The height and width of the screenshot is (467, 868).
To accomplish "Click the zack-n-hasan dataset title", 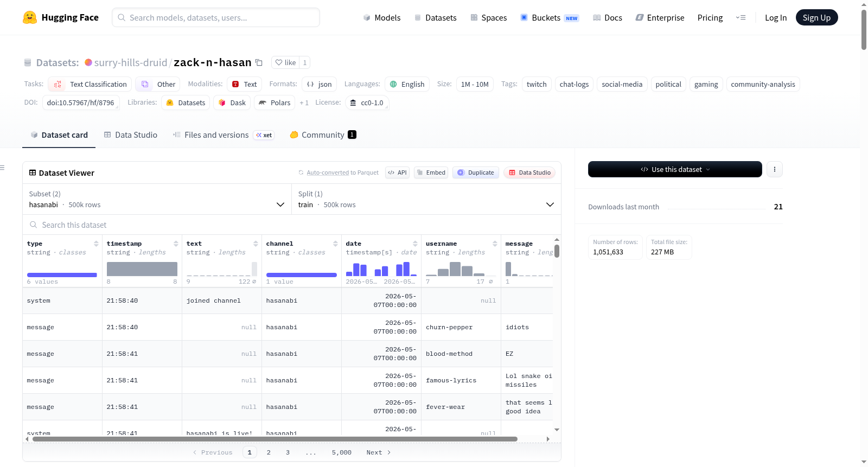I will click(x=213, y=62).
